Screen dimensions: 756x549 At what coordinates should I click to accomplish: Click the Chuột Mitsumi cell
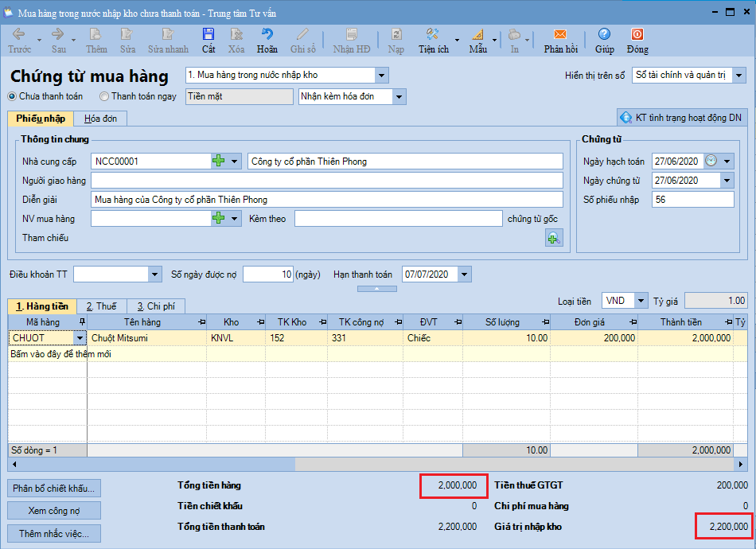tap(147, 338)
